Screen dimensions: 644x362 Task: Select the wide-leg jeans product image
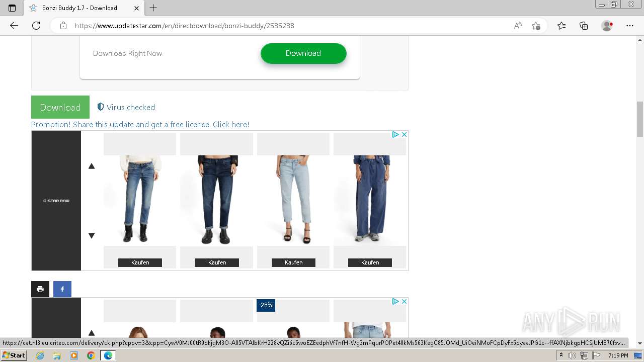tap(370, 200)
